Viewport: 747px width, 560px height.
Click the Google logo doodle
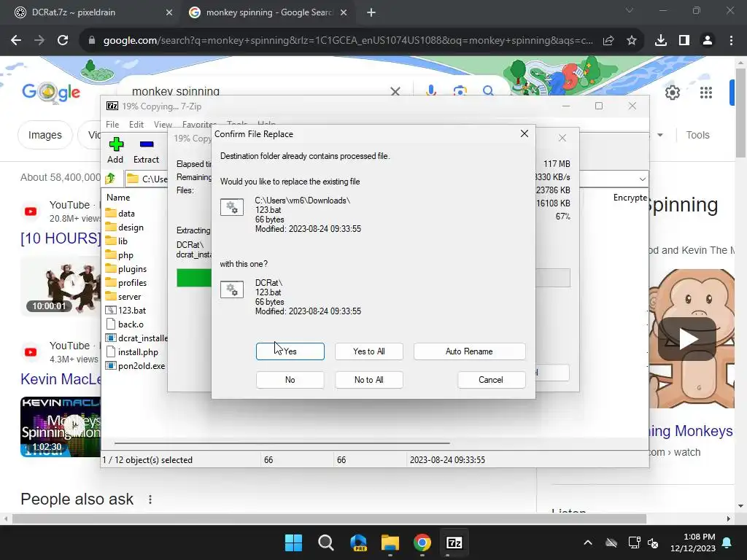51,92
